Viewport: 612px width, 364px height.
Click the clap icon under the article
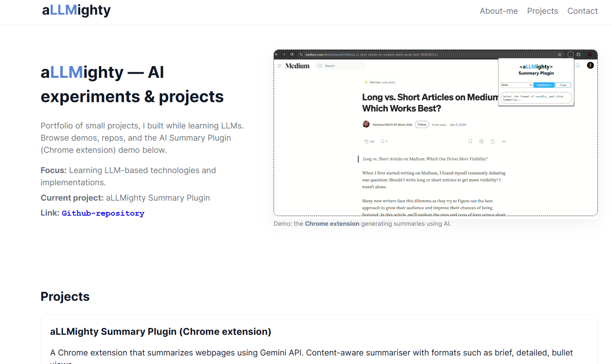[366, 141]
